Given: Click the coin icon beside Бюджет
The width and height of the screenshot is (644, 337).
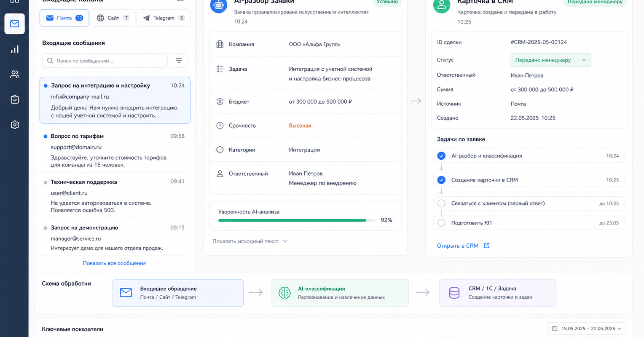Looking at the screenshot, I should pos(220,102).
